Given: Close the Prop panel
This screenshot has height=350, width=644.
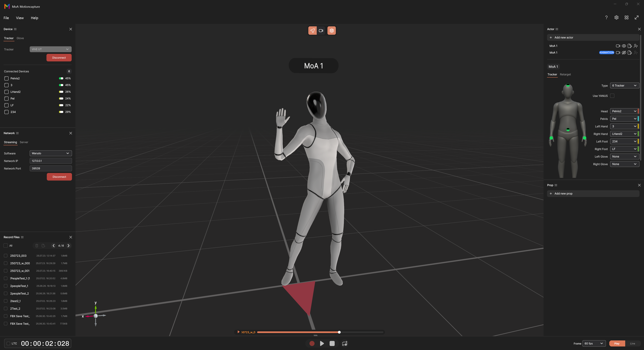Looking at the screenshot, I should (639, 185).
